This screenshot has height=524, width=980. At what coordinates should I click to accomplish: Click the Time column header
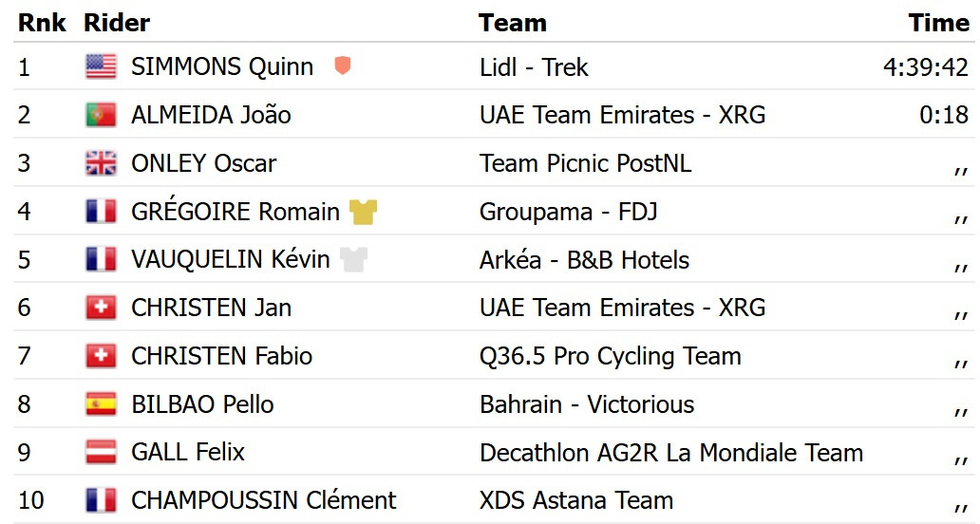pos(938,23)
